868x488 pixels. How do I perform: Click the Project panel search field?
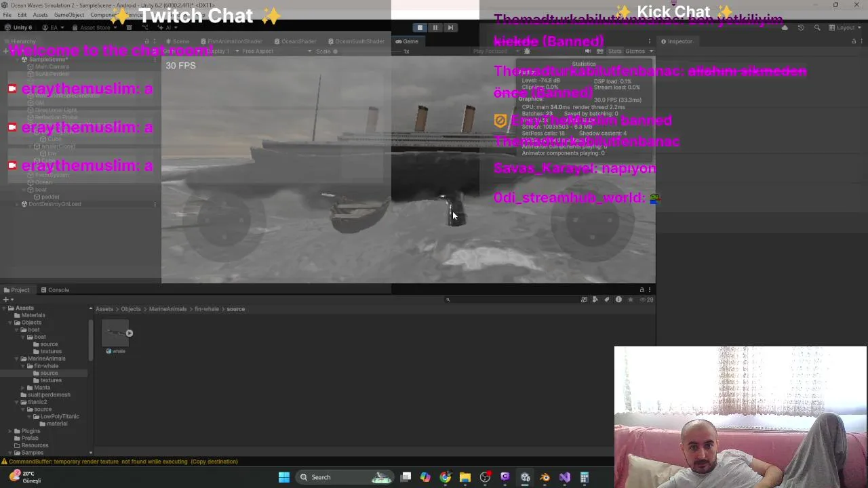[x=511, y=300]
